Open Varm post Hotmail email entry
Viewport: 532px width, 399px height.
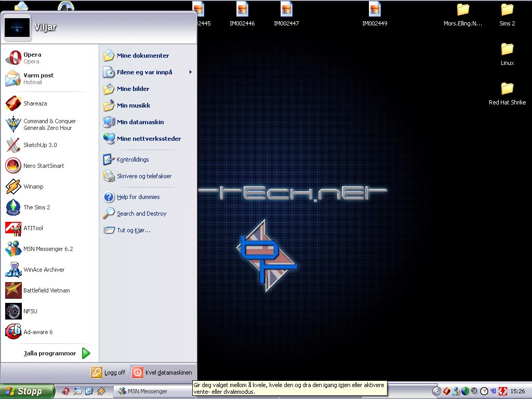coord(50,78)
